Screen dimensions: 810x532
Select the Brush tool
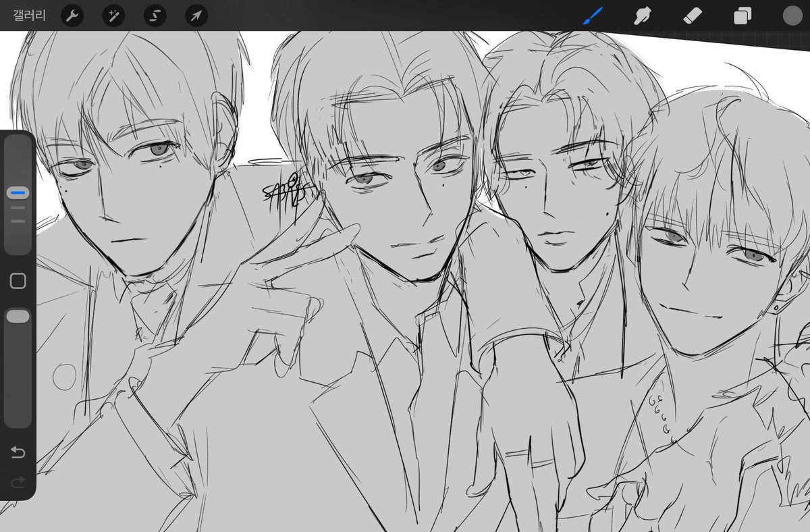(x=593, y=16)
